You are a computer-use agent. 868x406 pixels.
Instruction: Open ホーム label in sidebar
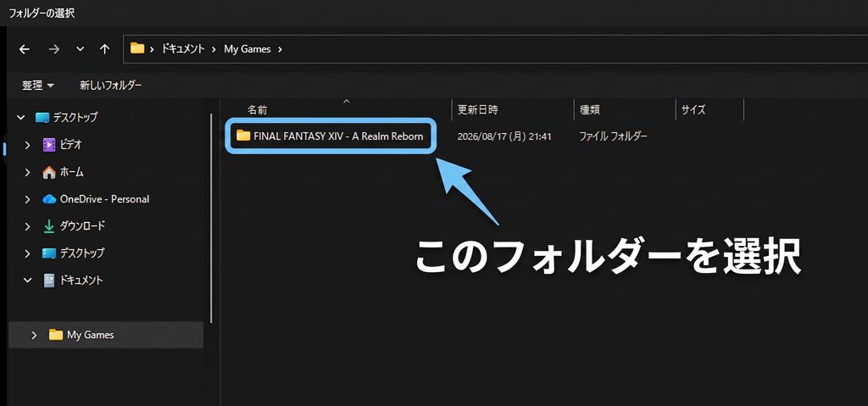72,172
